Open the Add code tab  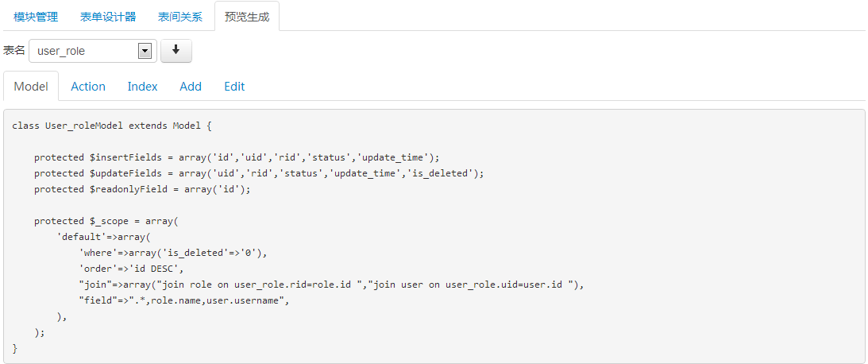click(x=191, y=87)
